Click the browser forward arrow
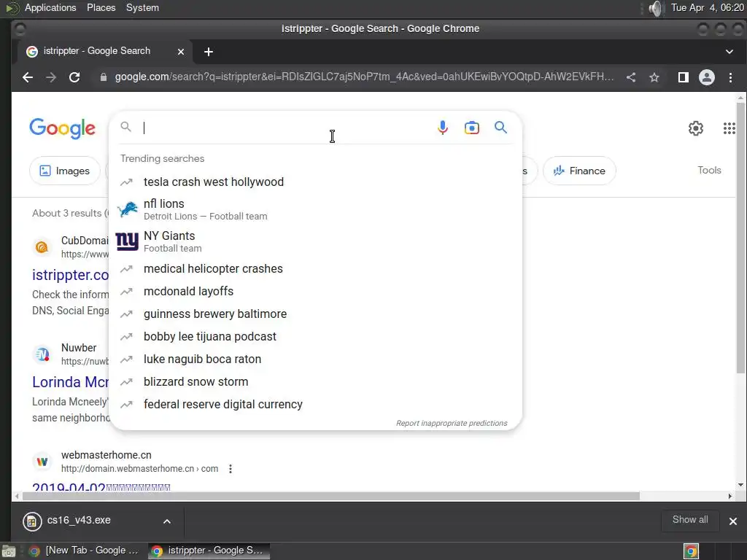This screenshot has height=560, width=747. click(x=51, y=77)
